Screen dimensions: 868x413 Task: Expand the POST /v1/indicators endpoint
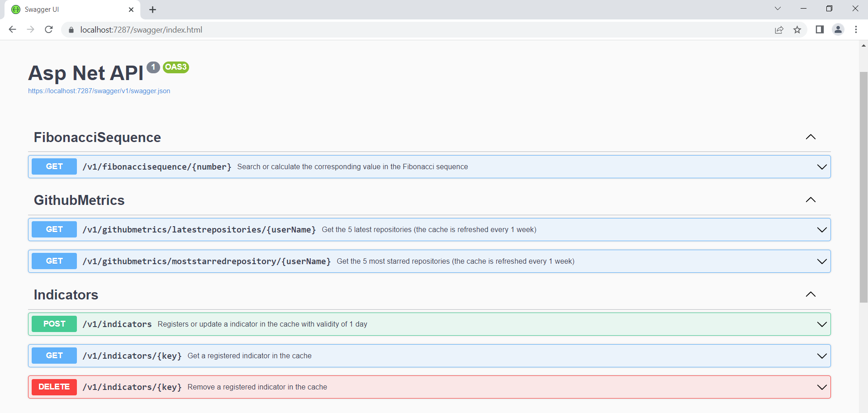coord(821,324)
